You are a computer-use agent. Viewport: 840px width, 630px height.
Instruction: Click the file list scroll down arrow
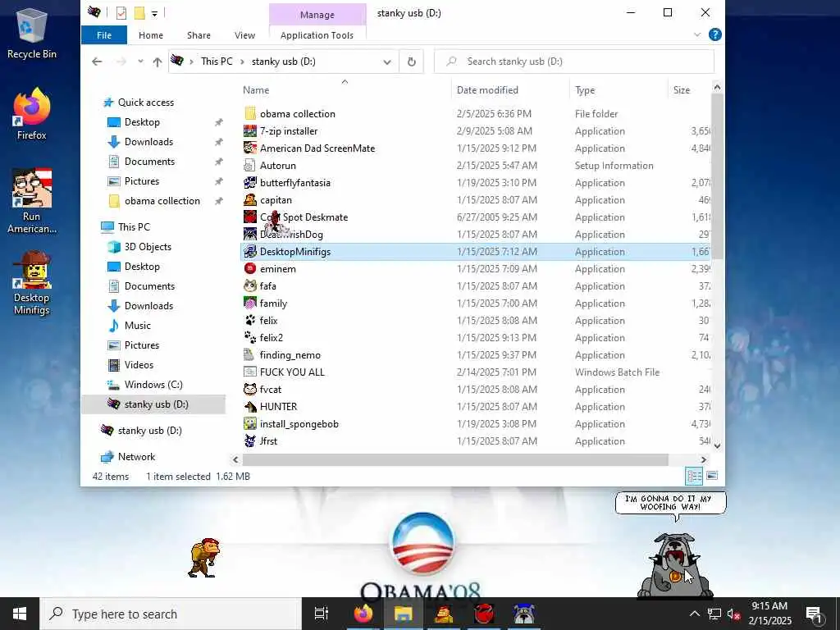pos(717,445)
